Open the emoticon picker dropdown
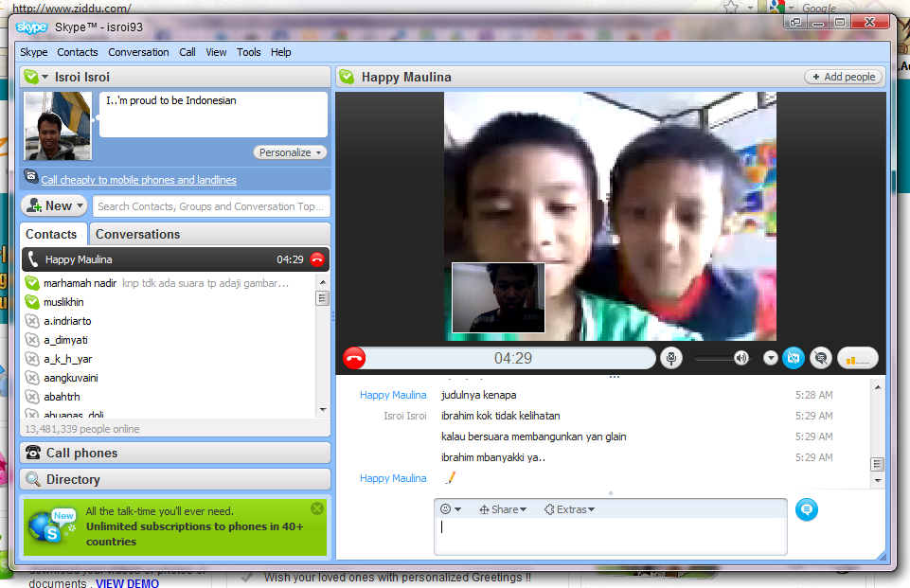The height and width of the screenshot is (588, 910). click(451, 509)
